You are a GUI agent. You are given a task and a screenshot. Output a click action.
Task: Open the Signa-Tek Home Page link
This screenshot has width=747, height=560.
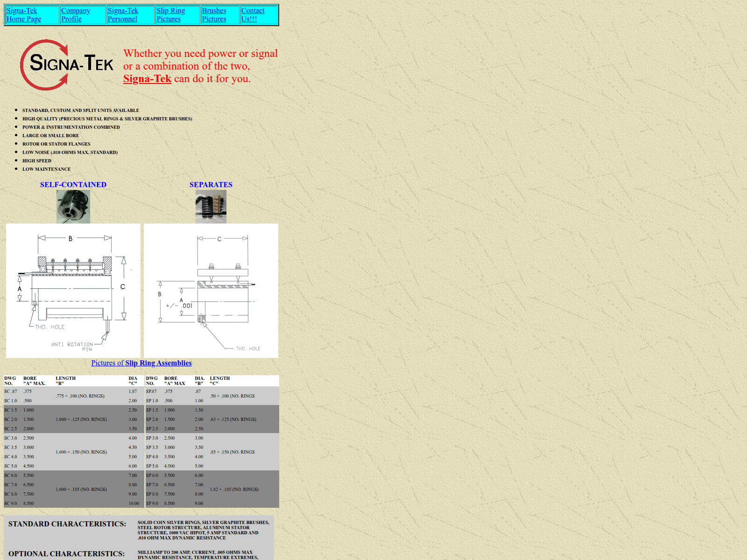point(24,15)
